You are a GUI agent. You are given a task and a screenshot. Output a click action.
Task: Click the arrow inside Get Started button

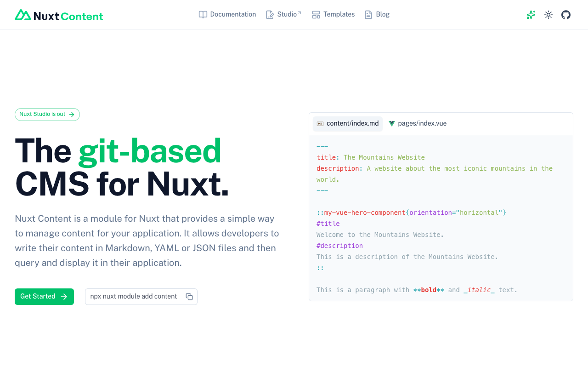[x=63, y=297]
